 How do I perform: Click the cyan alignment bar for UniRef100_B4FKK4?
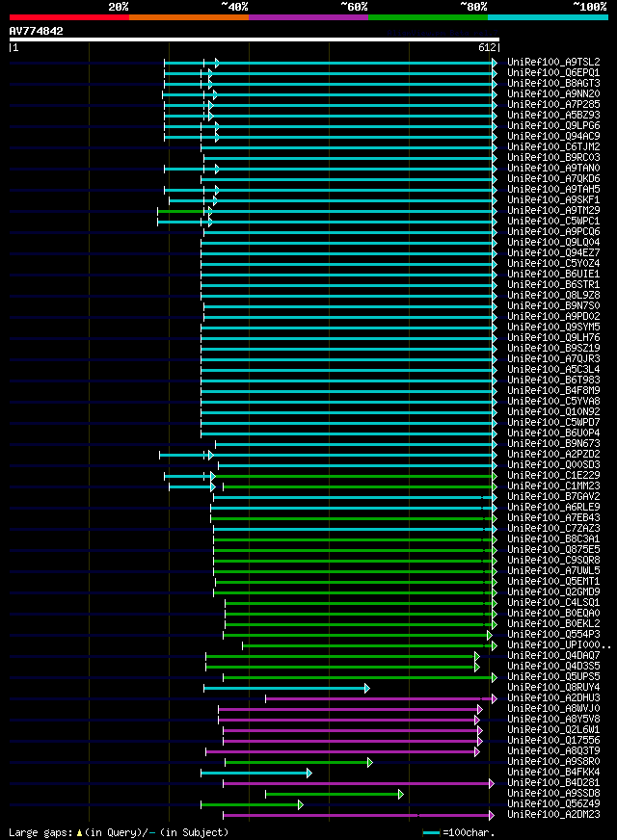[256, 773]
